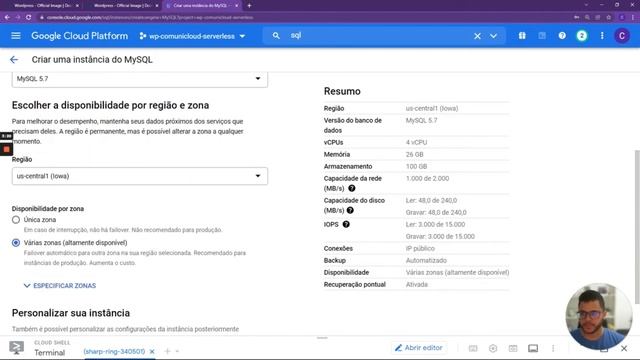Add a new Cloud Shell tab
Image resolution: width=640 pixels, height=360 pixels.
pyautogui.click(x=167, y=351)
